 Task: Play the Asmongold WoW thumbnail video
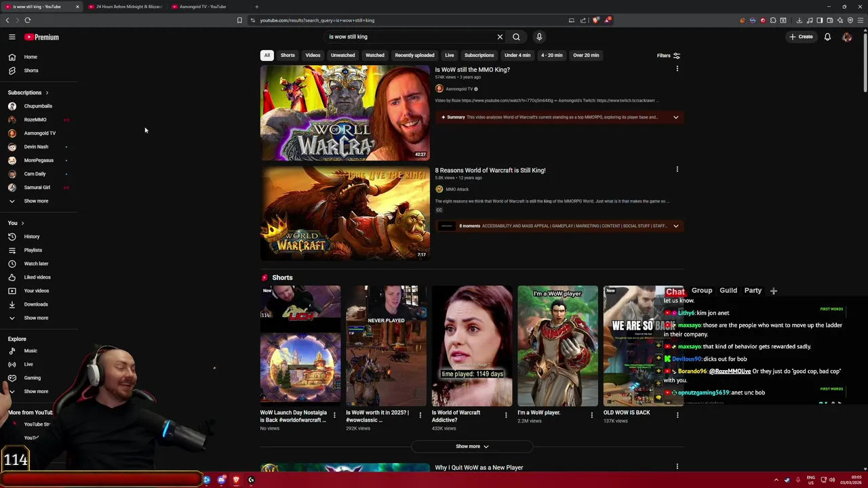(345, 113)
